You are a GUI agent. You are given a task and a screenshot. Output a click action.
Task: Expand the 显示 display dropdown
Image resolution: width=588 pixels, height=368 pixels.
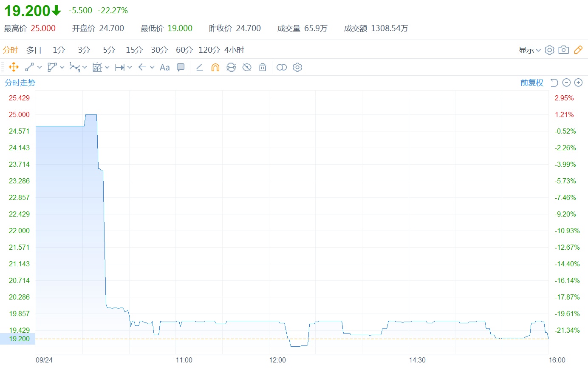pos(529,50)
